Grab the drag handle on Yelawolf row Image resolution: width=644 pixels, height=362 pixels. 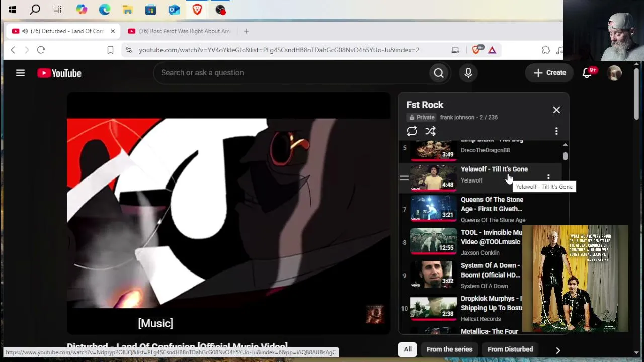404,177
